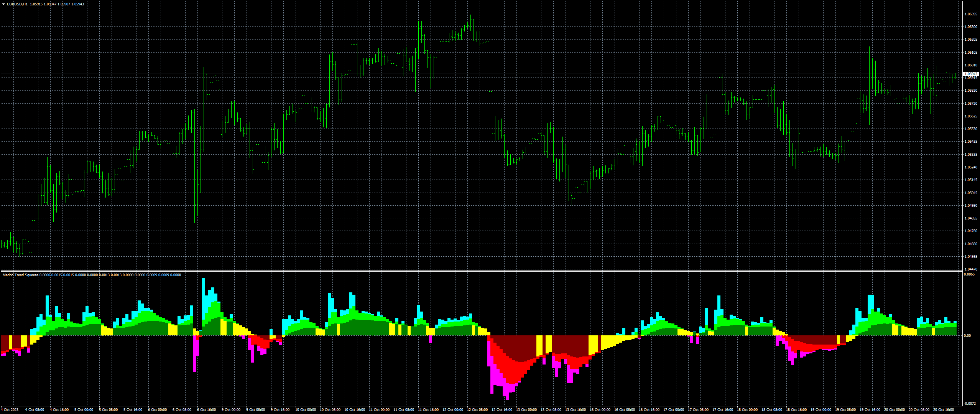The width and height of the screenshot is (980, 414).
Task: Click the 0.0065 indicator scale maximum
Action: coord(969,274)
